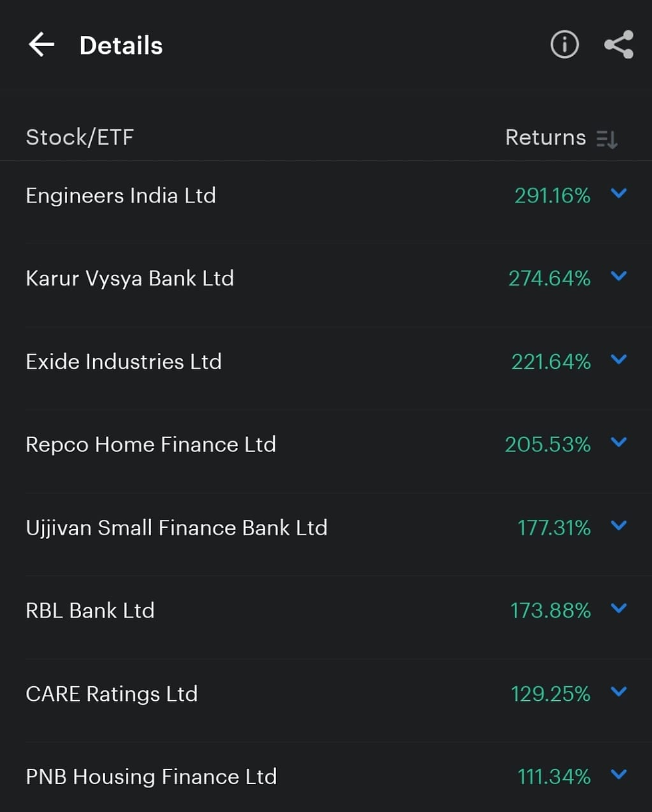Expand Repco Home Finance Ltd chevron
The image size is (652, 812).
[x=619, y=443]
